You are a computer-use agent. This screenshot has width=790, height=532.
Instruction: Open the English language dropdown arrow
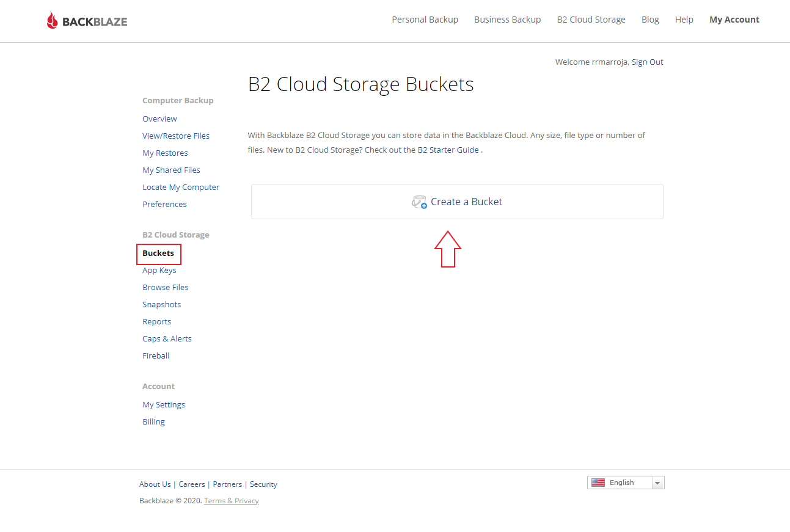(x=657, y=483)
